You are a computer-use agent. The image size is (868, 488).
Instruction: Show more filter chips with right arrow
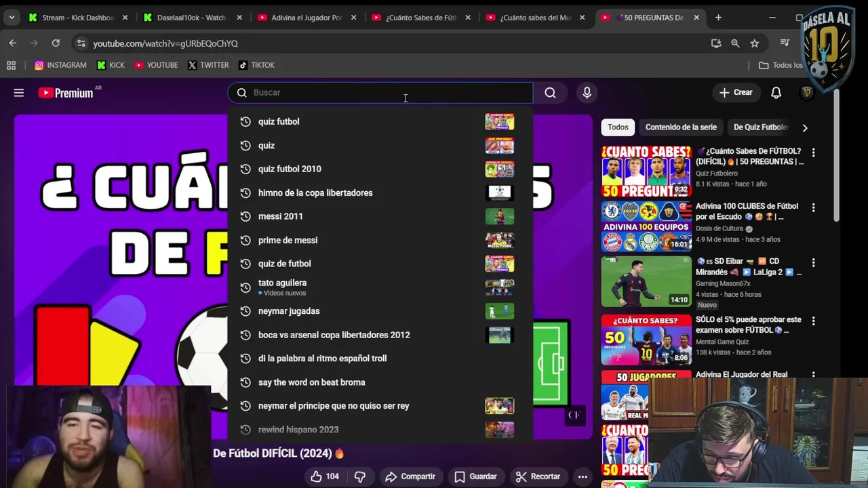805,127
